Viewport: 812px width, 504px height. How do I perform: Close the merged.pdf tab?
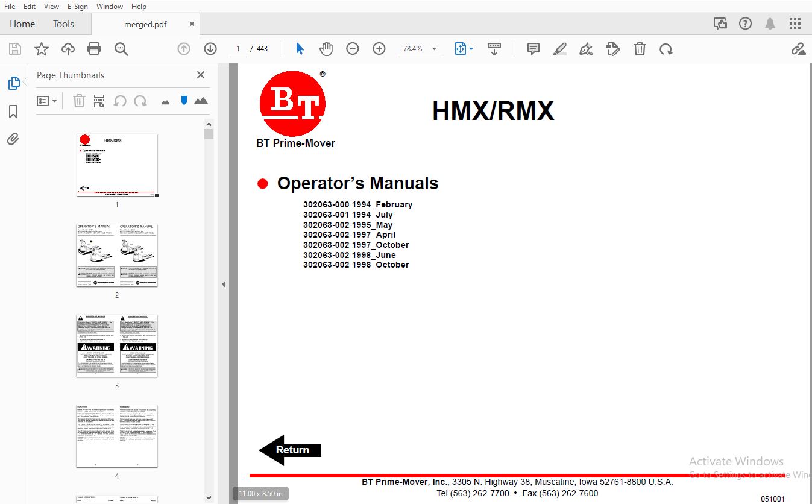click(192, 24)
